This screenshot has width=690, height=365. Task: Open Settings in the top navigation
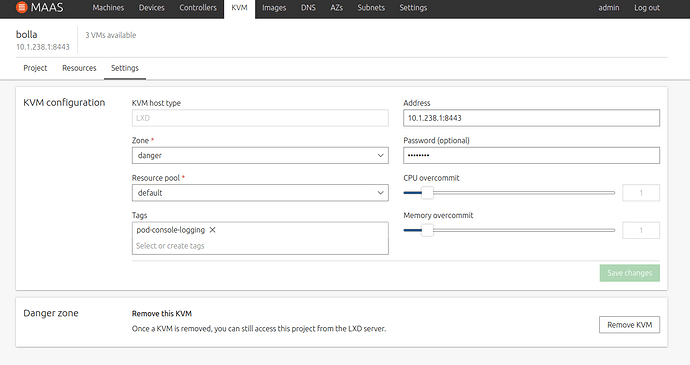point(413,8)
